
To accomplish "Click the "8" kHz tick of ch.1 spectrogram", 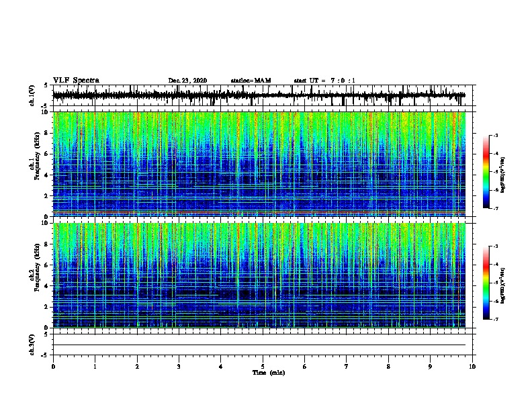I will click(x=46, y=133).
